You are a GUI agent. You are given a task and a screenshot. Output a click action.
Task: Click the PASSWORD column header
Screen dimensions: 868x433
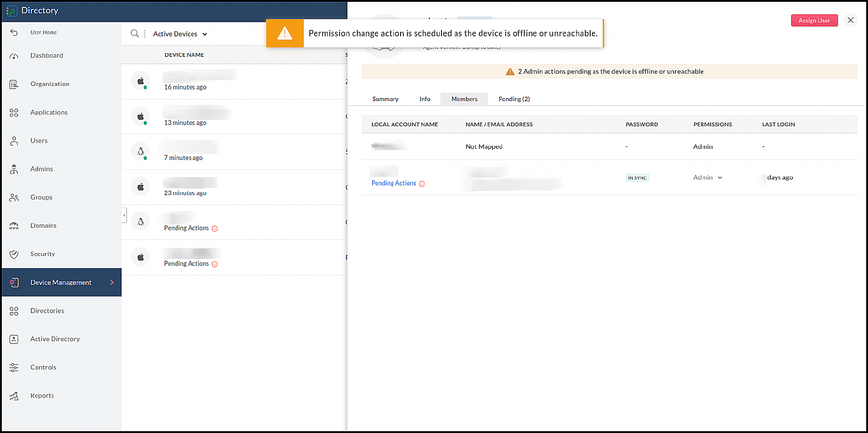click(x=642, y=124)
